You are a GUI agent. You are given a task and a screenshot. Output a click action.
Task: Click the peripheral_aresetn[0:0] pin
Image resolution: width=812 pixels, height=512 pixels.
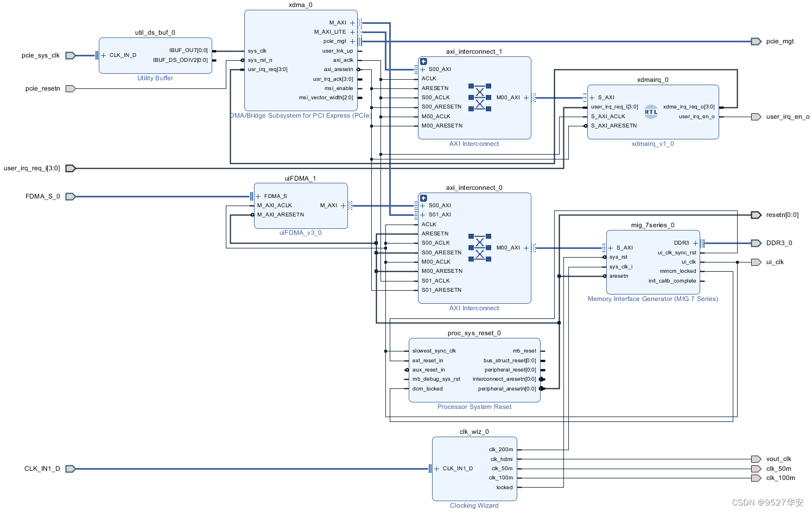(507, 389)
